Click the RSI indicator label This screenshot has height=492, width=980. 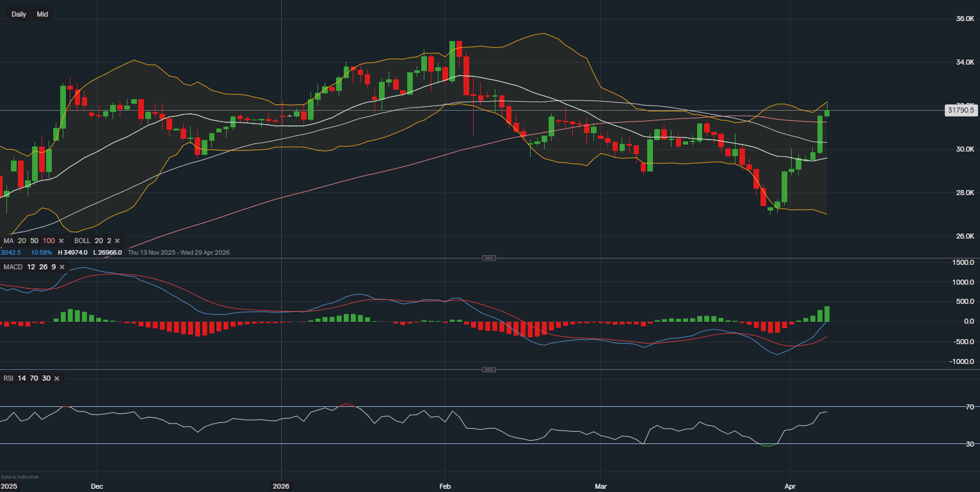click(8, 379)
